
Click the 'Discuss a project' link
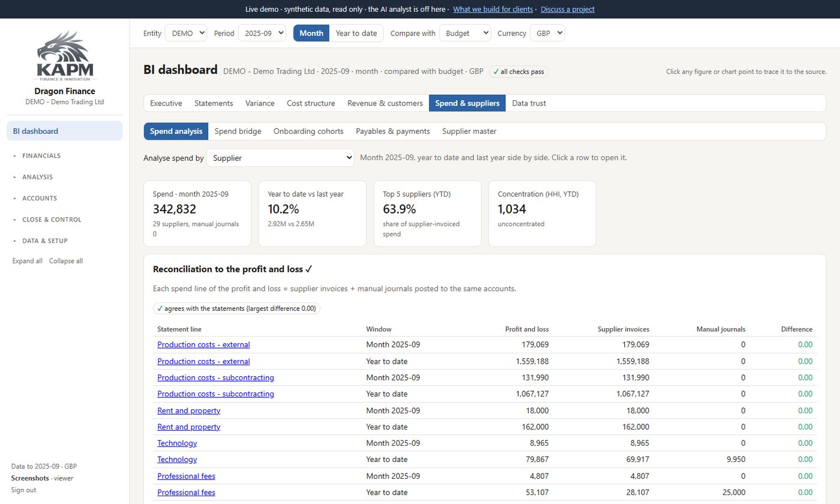tap(568, 9)
